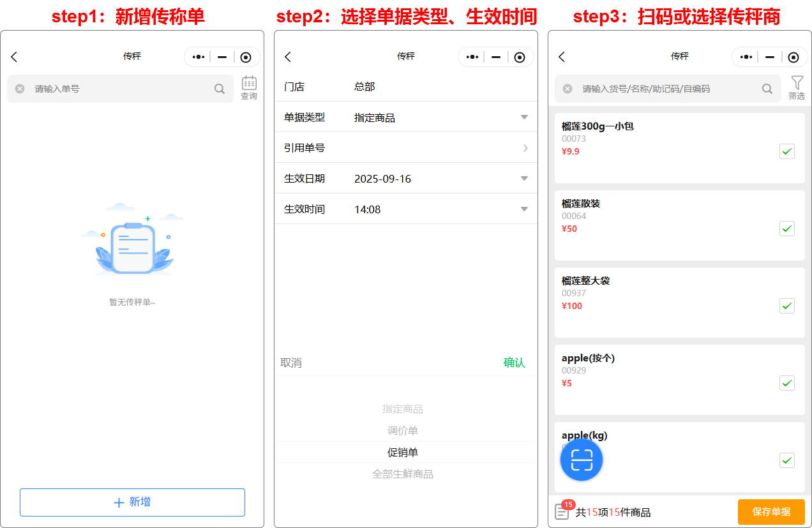Screen dimensions: 812x528
Task: Click the 新增 button
Action: pyautogui.click(x=132, y=502)
